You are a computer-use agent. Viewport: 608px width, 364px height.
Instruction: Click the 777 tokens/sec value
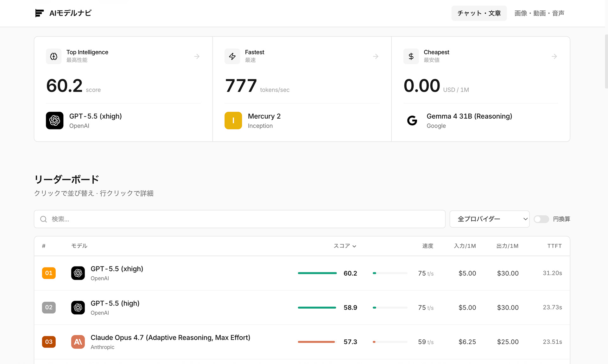tap(241, 86)
